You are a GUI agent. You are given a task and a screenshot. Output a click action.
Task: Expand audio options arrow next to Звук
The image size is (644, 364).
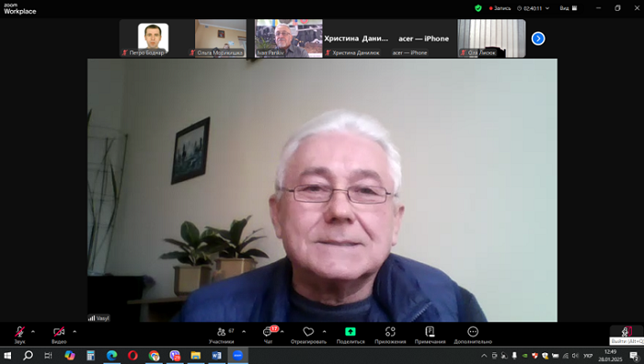33,332
